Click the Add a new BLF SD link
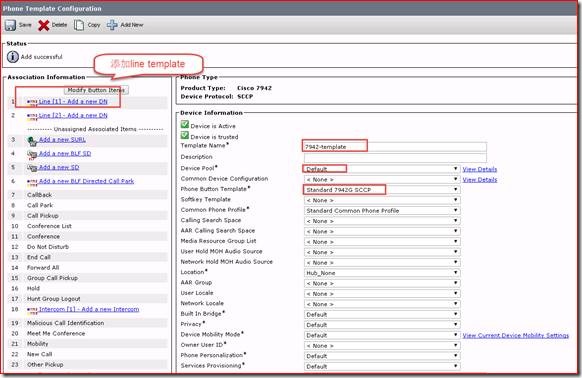Image resolution: width=582 pixels, height=378 pixels. pos(65,153)
